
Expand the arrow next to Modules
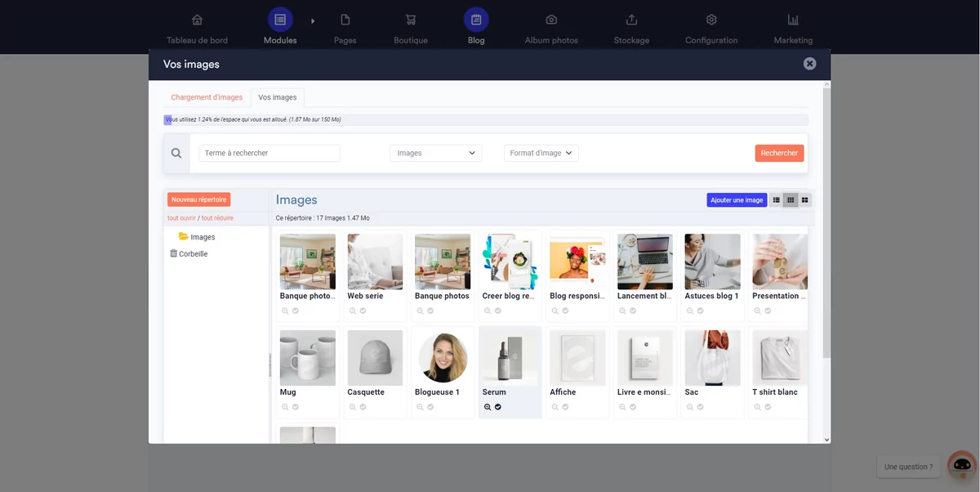313,20
